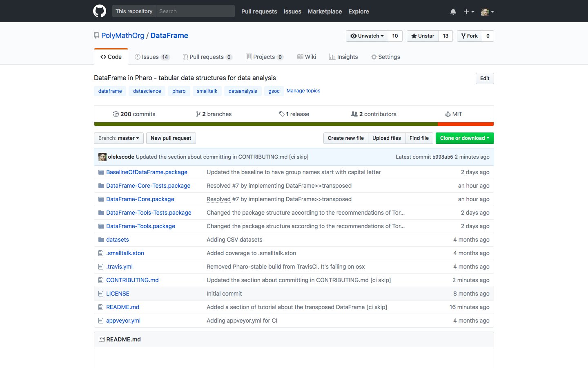
Task: Toggle the Unwatch button
Action: point(367,36)
